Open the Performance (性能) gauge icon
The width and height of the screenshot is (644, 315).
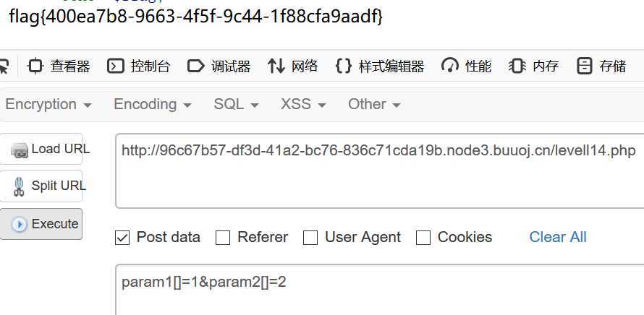click(450, 66)
